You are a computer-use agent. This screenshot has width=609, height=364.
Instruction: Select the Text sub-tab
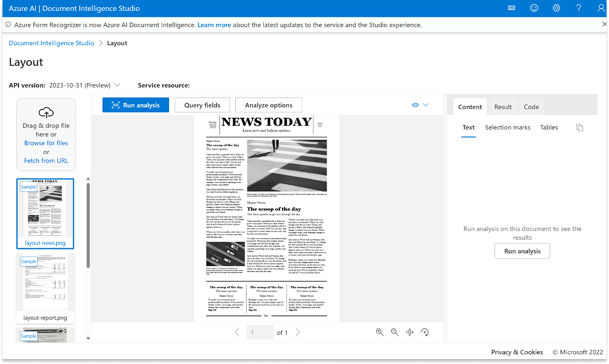click(468, 127)
